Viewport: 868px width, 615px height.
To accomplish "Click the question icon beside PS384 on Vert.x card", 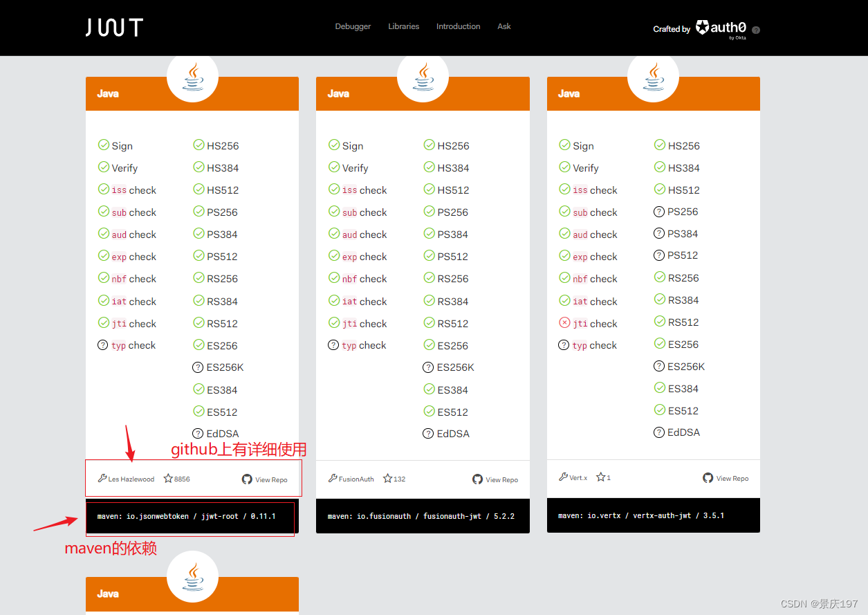I will 659,234.
